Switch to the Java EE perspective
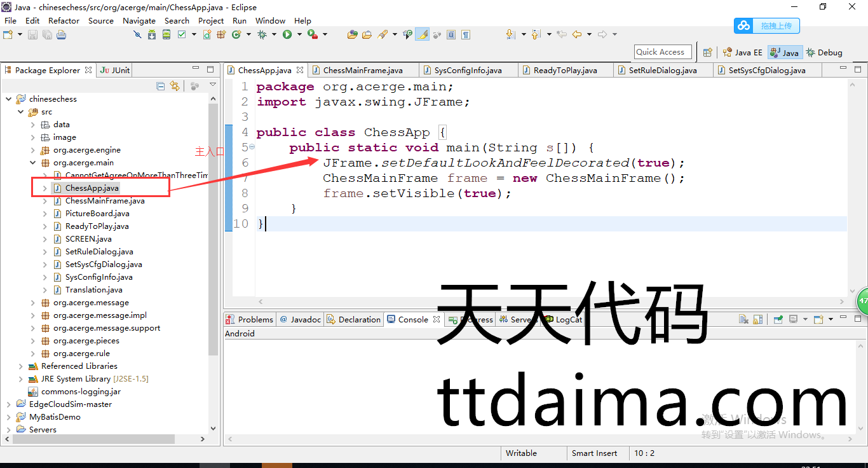This screenshot has width=868, height=468. click(x=743, y=52)
